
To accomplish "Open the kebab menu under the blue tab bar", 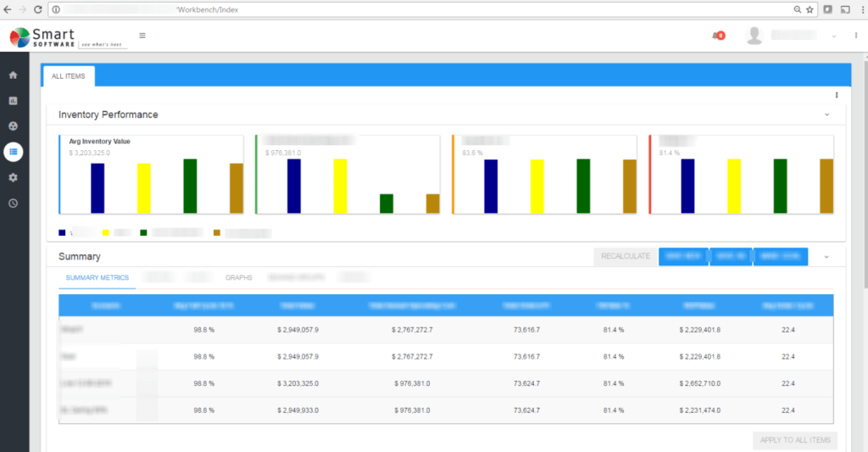I will [x=837, y=95].
